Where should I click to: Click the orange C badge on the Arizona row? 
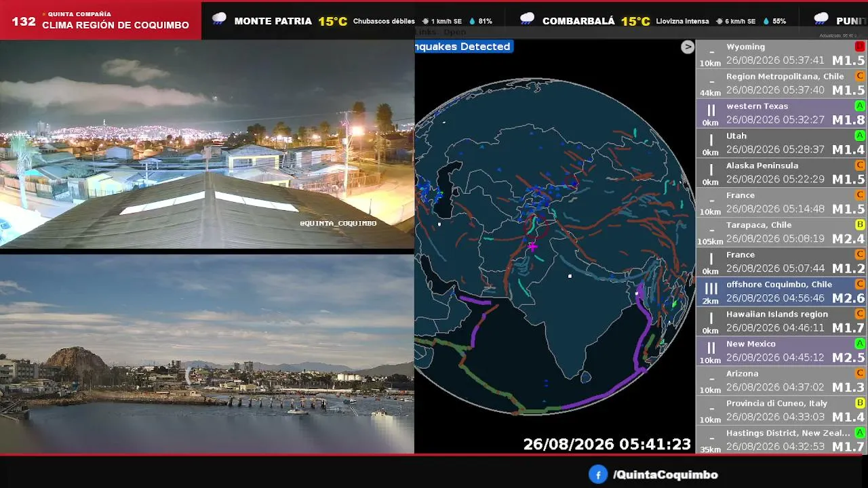860,373
